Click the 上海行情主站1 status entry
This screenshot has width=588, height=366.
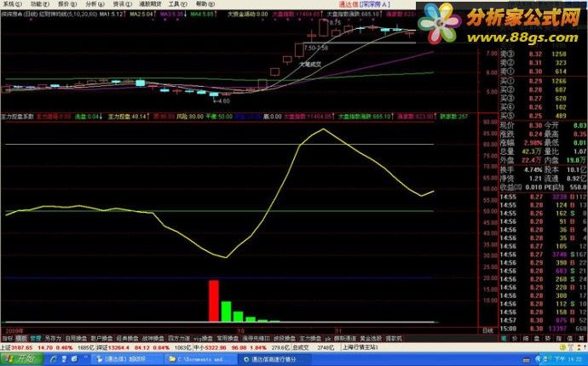point(360,347)
